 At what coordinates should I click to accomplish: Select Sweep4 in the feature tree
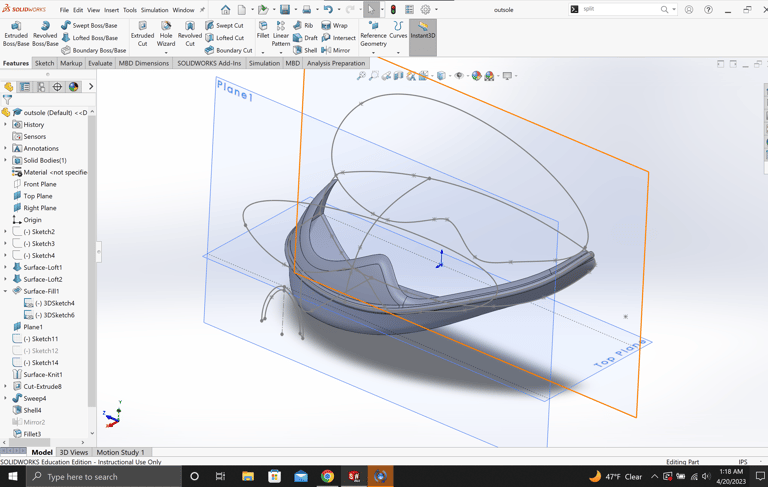click(35, 398)
